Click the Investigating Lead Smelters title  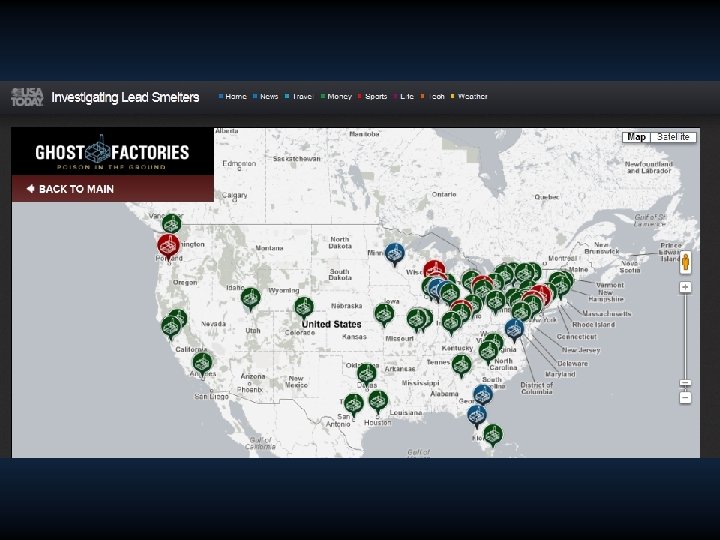(x=125, y=97)
